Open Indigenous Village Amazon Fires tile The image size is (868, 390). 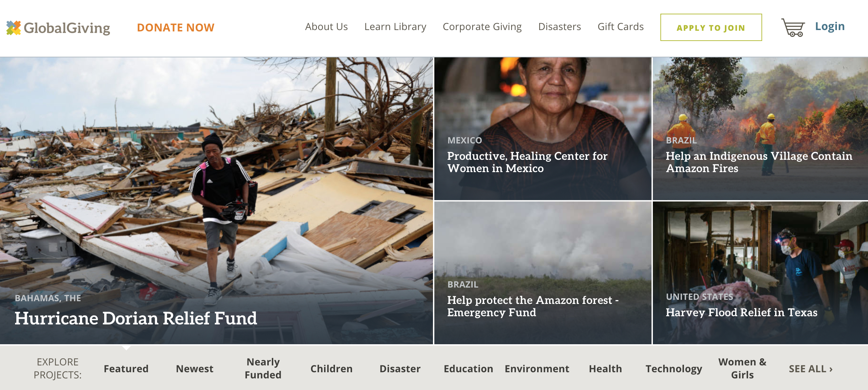pos(760,129)
